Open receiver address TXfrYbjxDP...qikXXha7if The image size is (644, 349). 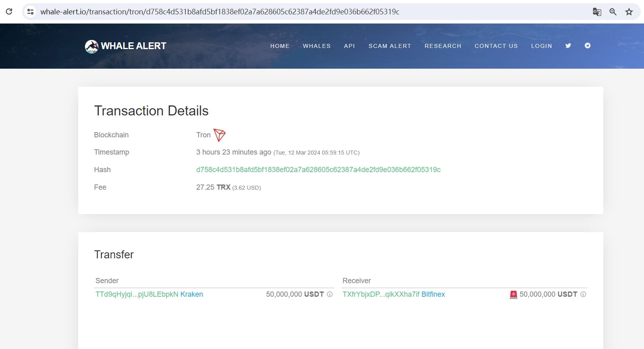click(381, 294)
